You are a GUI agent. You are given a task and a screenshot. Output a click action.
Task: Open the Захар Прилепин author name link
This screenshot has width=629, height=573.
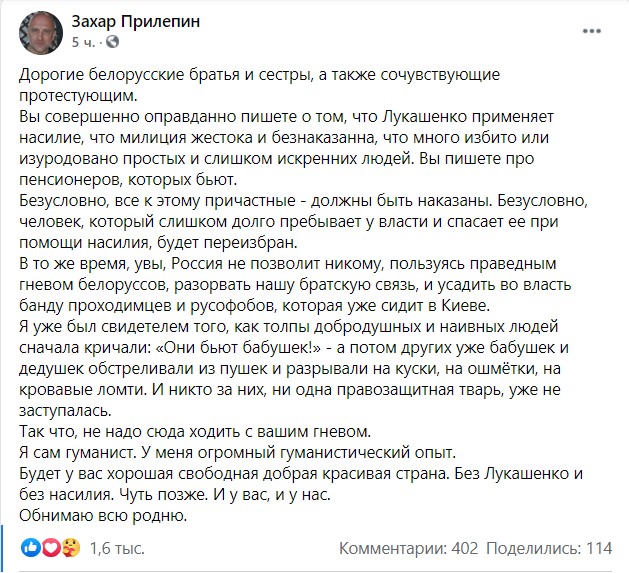pos(136,22)
